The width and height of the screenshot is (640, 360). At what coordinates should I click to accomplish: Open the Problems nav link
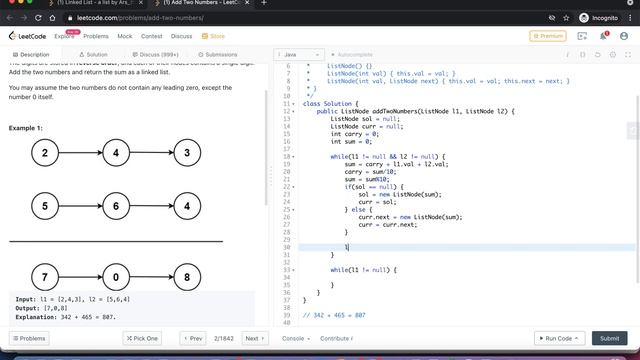96,36
